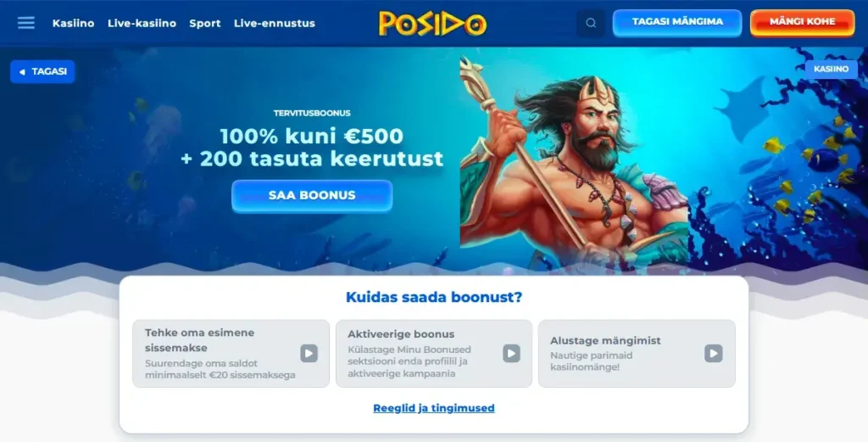Click the Kasiino tag on the banner
This screenshot has width=868, height=442.
tap(831, 70)
